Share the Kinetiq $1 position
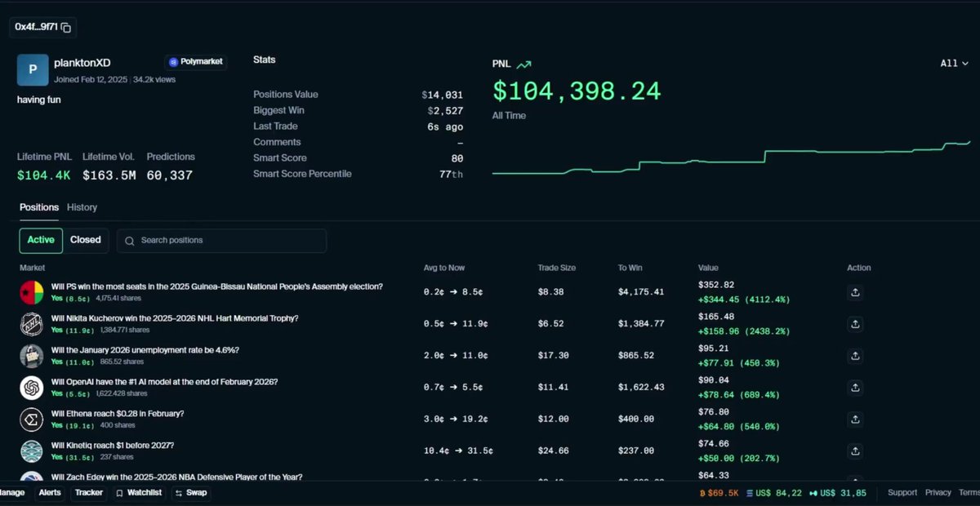This screenshot has height=506, width=980. 855,451
